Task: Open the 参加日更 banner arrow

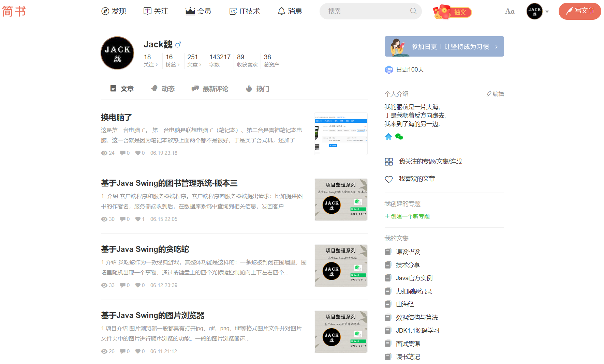Action: [497, 46]
